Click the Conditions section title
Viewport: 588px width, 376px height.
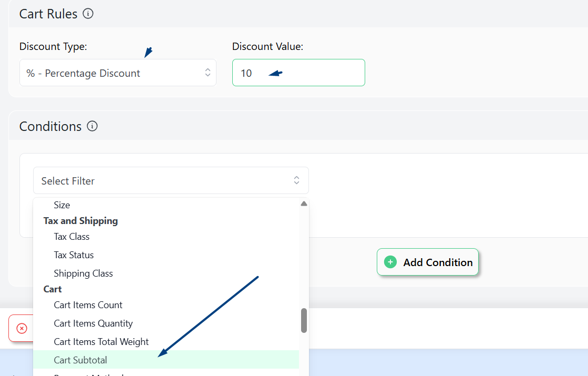(50, 126)
